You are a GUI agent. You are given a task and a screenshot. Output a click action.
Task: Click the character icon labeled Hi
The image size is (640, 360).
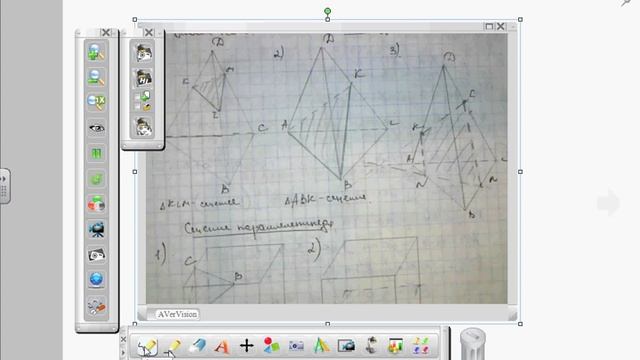(x=144, y=78)
